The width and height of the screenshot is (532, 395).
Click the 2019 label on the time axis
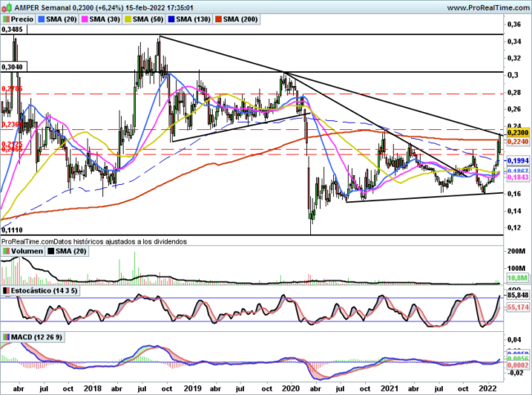(192, 388)
